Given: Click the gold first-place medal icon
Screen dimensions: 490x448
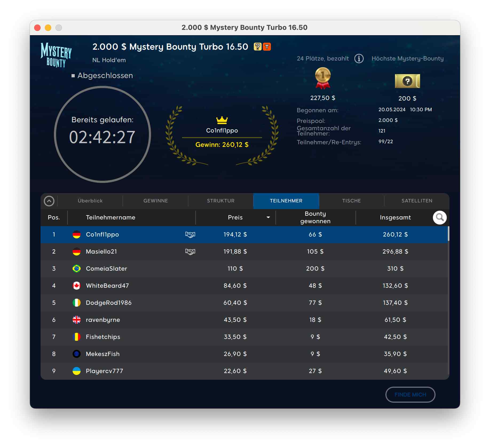Looking at the screenshot, I should [323, 78].
